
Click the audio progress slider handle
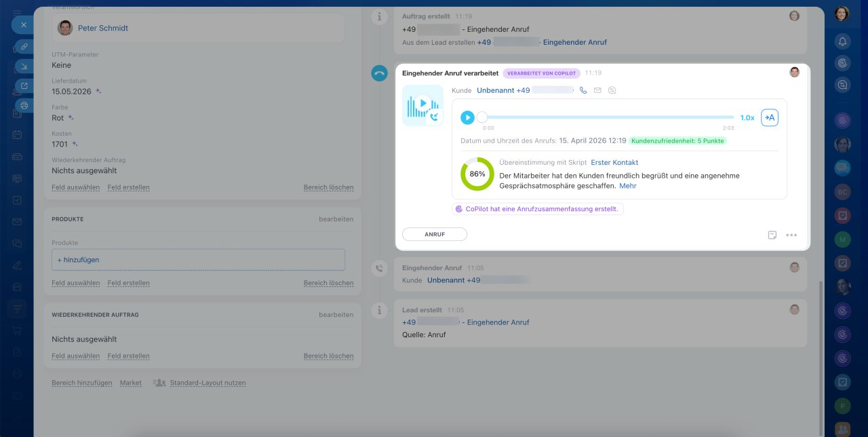pyautogui.click(x=482, y=117)
